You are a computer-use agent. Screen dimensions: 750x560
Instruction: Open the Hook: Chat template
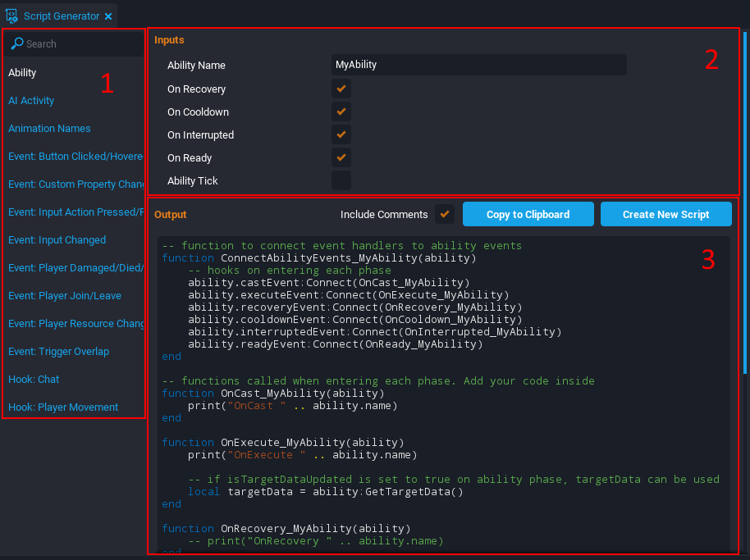click(34, 380)
